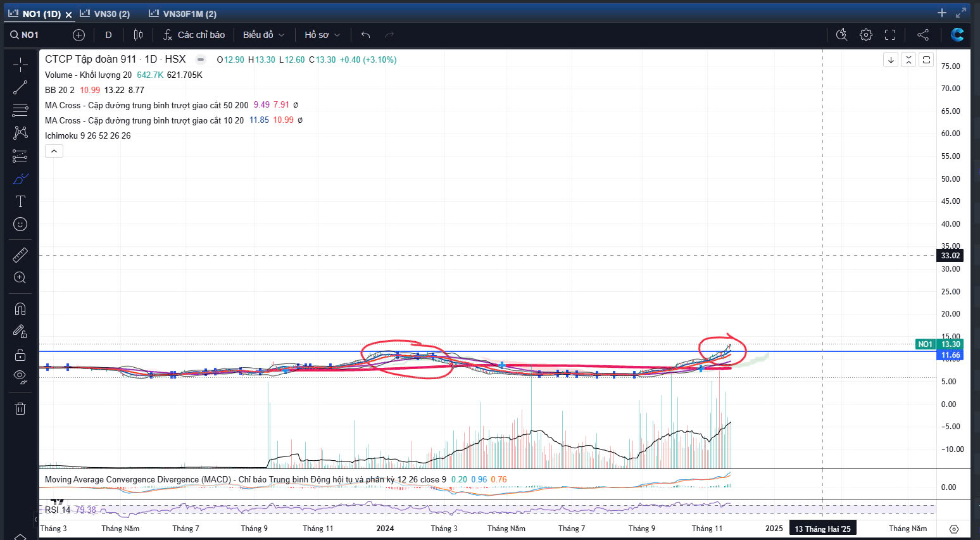Toggle stay in drawing mode
The height and width of the screenshot is (540, 980).
tap(20, 331)
